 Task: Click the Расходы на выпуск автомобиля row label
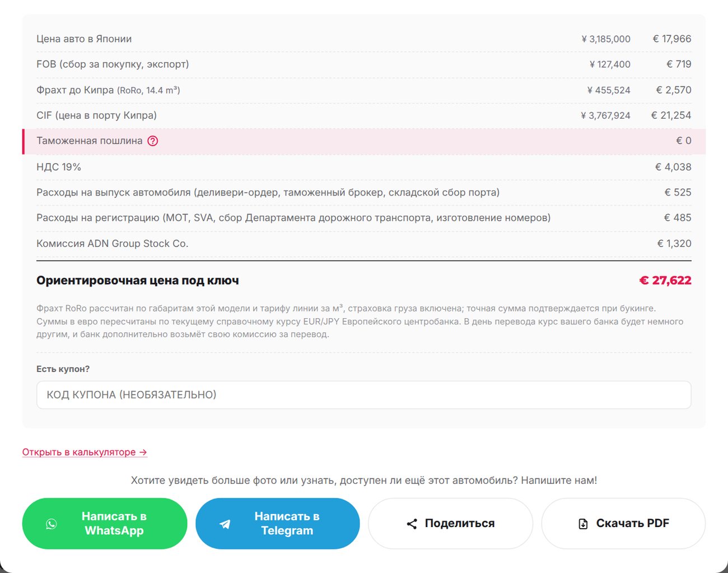point(268,193)
